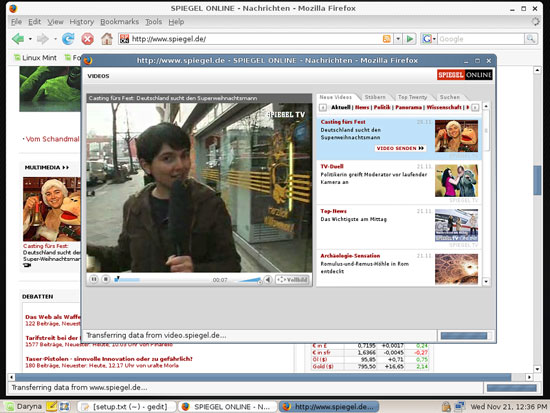Expand the back button history arrow
The height and width of the screenshot is (413, 550).
pyautogui.click(x=30, y=39)
